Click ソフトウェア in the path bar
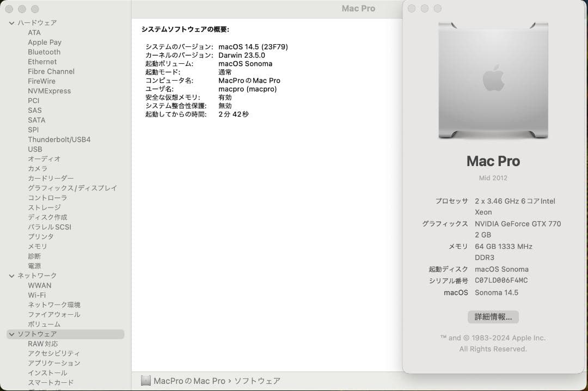 257,381
